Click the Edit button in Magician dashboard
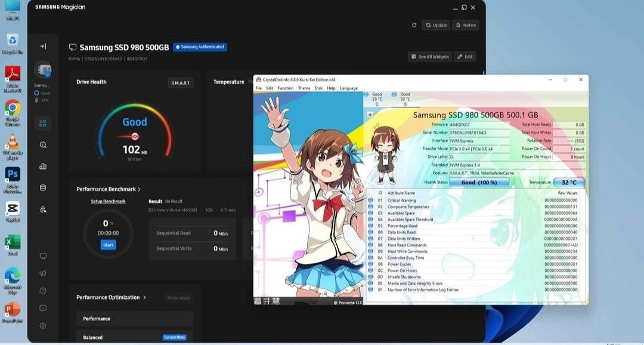 [x=465, y=57]
